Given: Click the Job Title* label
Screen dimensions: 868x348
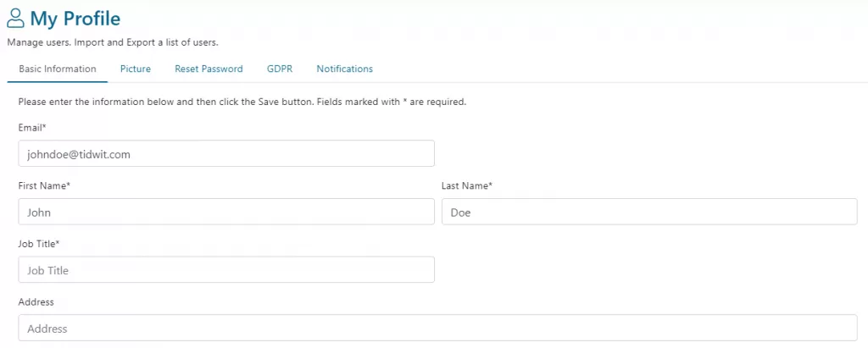Looking at the screenshot, I should [x=39, y=244].
